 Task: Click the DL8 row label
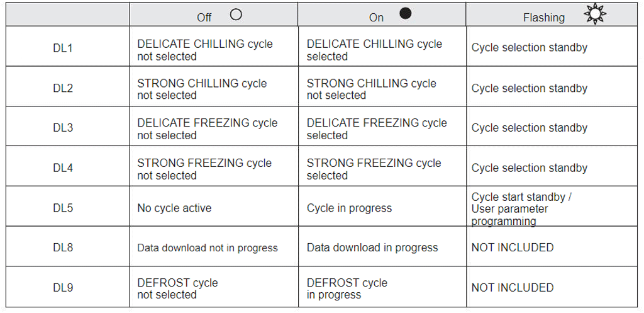63,248
